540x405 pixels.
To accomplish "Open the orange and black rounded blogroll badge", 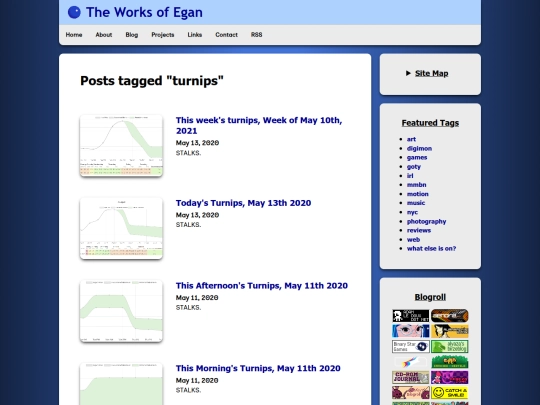I will [449, 316].
